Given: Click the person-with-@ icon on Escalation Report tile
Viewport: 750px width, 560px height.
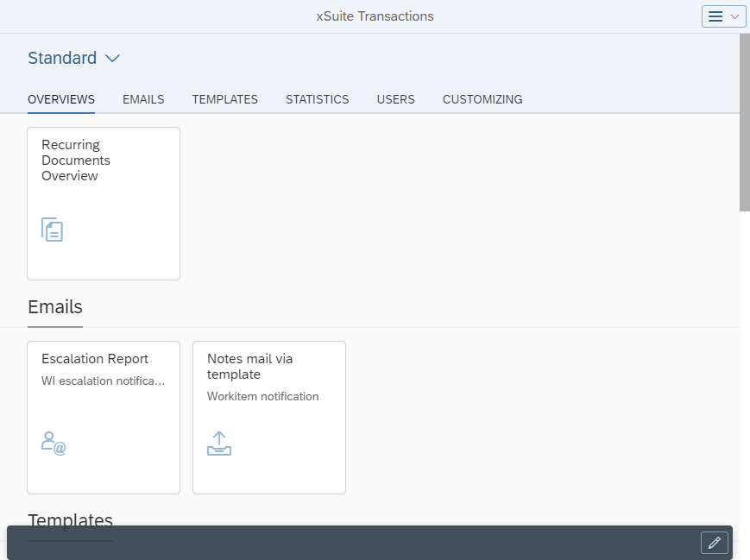Looking at the screenshot, I should [x=53, y=443].
